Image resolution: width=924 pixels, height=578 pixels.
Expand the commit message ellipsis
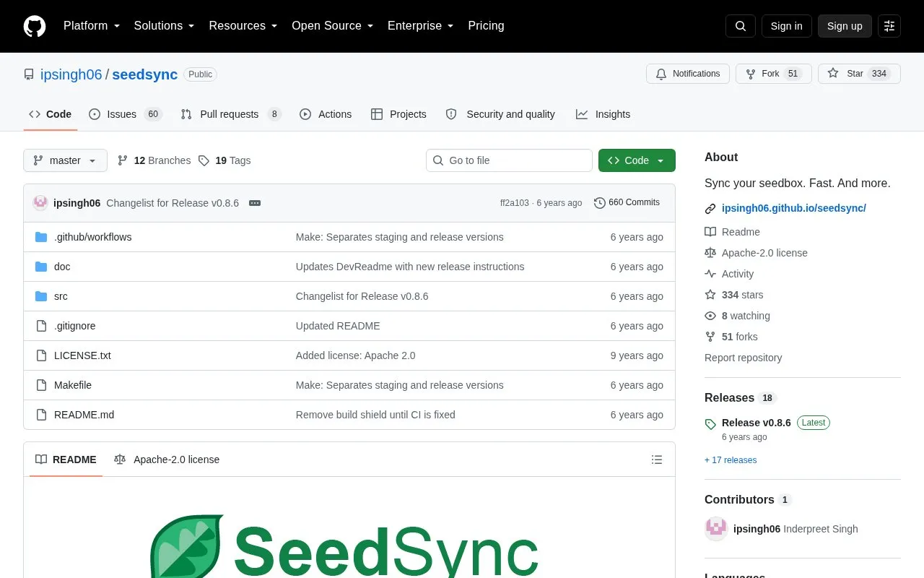tap(255, 203)
